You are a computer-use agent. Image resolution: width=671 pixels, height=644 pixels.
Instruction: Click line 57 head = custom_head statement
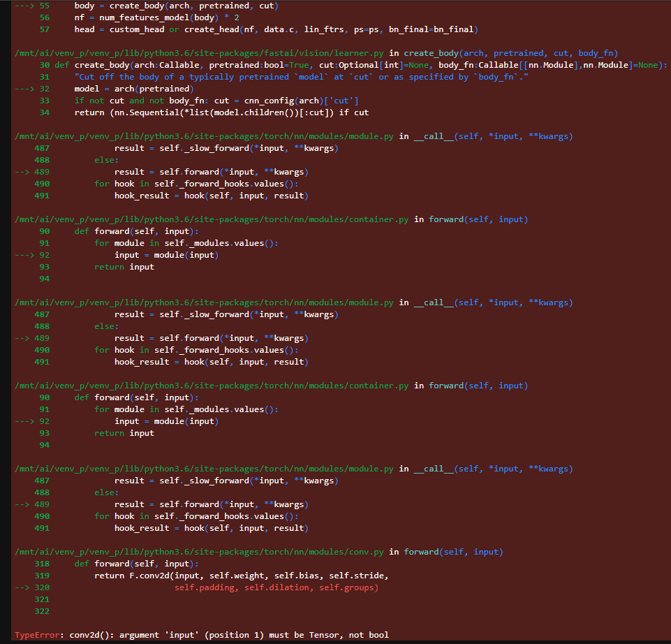[276, 29]
